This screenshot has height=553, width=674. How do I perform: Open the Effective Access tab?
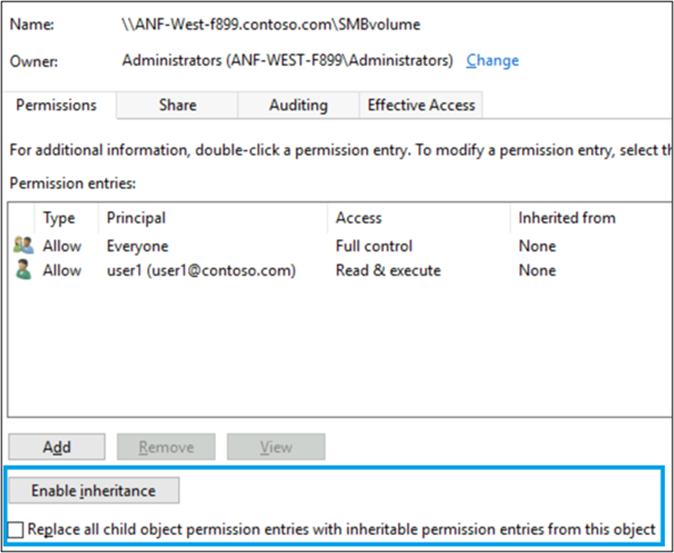pyautogui.click(x=421, y=105)
